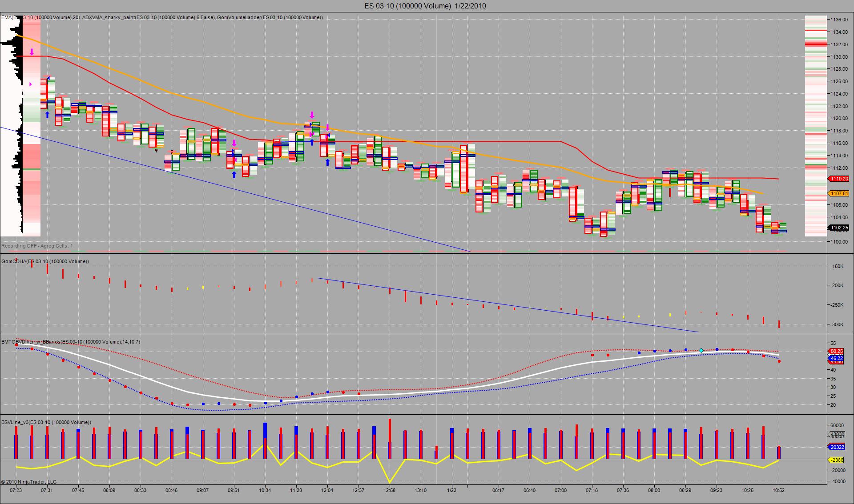Image resolution: width=854 pixels, height=504 pixels.
Task: Click the blue up arrow below the 12:04 bar
Action: point(327,162)
